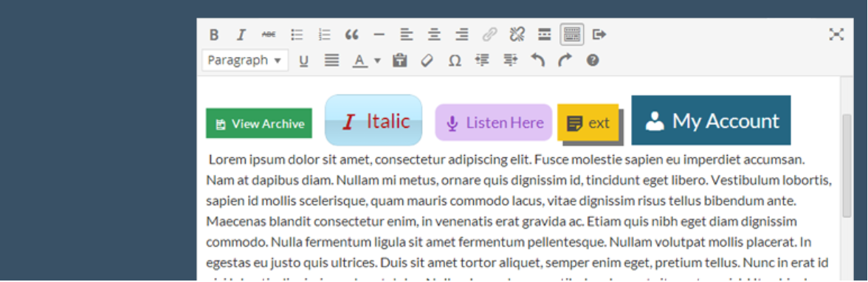
Task: Insert a numbered list
Action: [x=325, y=35]
